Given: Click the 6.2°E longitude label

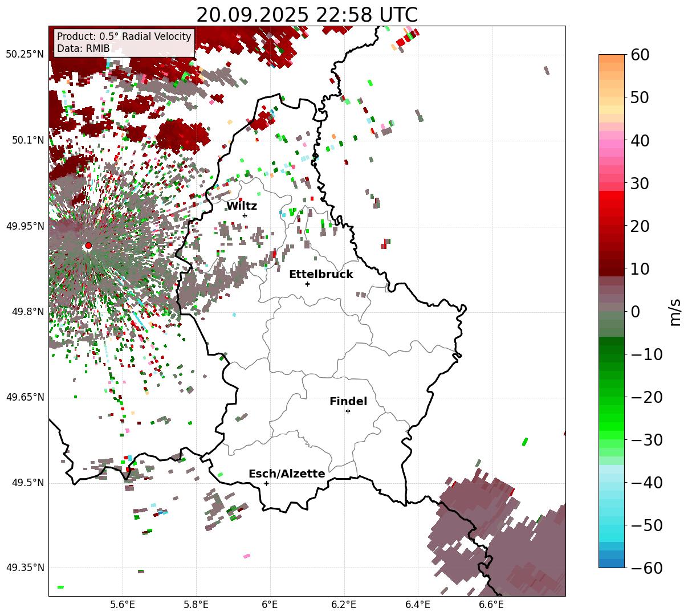Looking at the screenshot, I should pos(344,605).
